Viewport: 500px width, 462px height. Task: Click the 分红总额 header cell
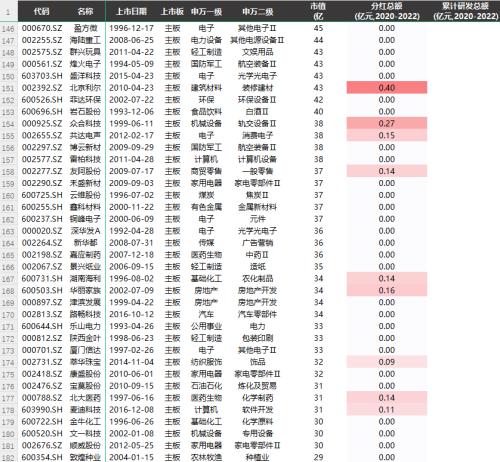coord(387,11)
